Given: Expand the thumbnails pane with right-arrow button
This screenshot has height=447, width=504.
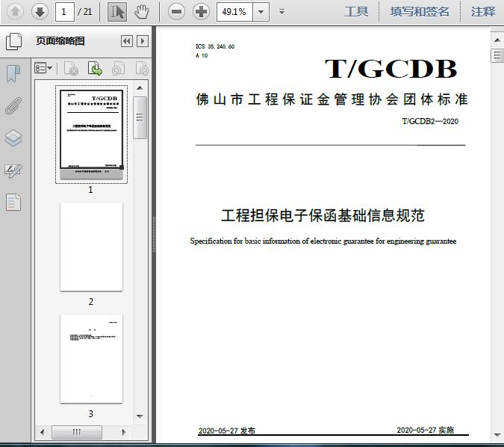Looking at the screenshot, I should 143,41.
